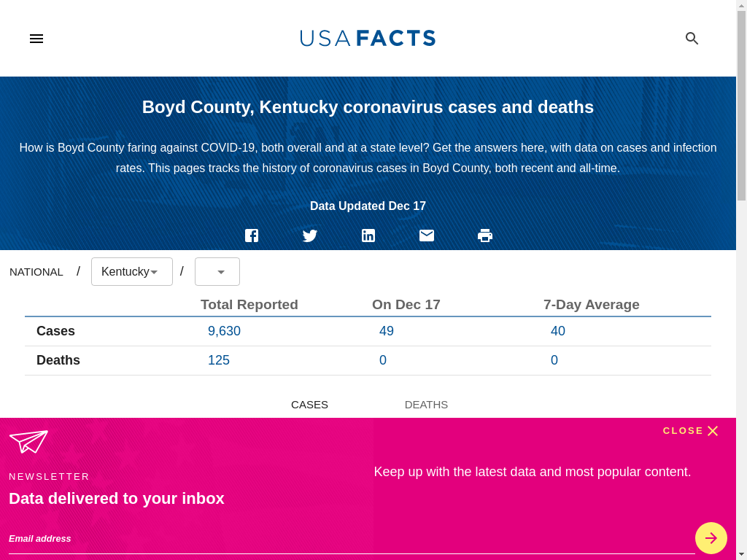747x560 pixels.
Task: Click the search magnifier icon
Action: click(x=692, y=39)
